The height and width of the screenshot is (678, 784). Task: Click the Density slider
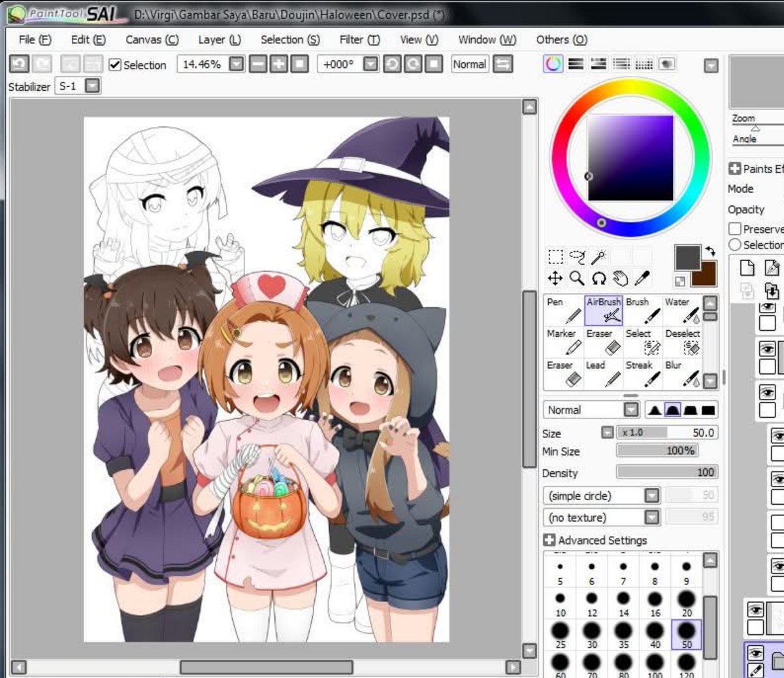pyautogui.click(x=667, y=472)
